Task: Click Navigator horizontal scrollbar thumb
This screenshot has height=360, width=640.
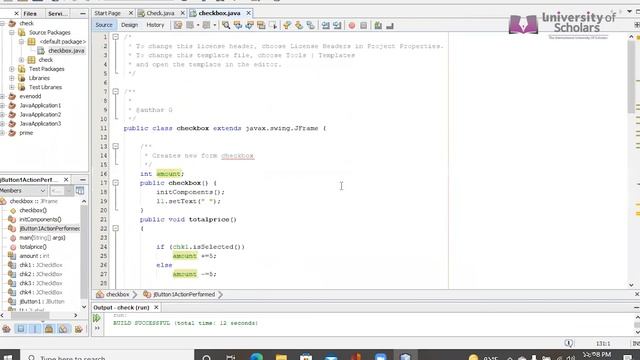Action: pyautogui.click(x=29, y=315)
